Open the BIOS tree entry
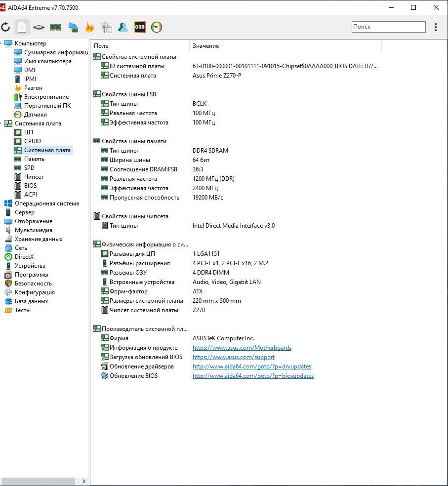Image resolution: width=448 pixels, height=486 pixels. tap(31, 185)
